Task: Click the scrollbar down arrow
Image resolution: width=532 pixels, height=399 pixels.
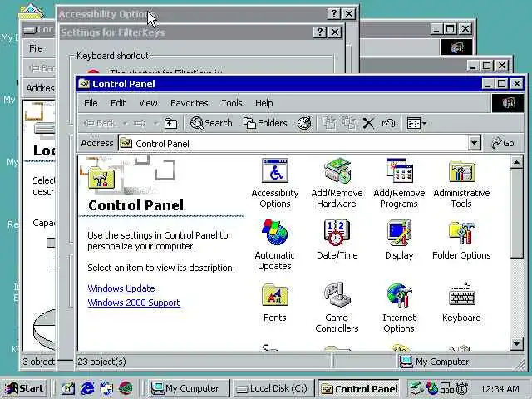Action: [517, 344]
